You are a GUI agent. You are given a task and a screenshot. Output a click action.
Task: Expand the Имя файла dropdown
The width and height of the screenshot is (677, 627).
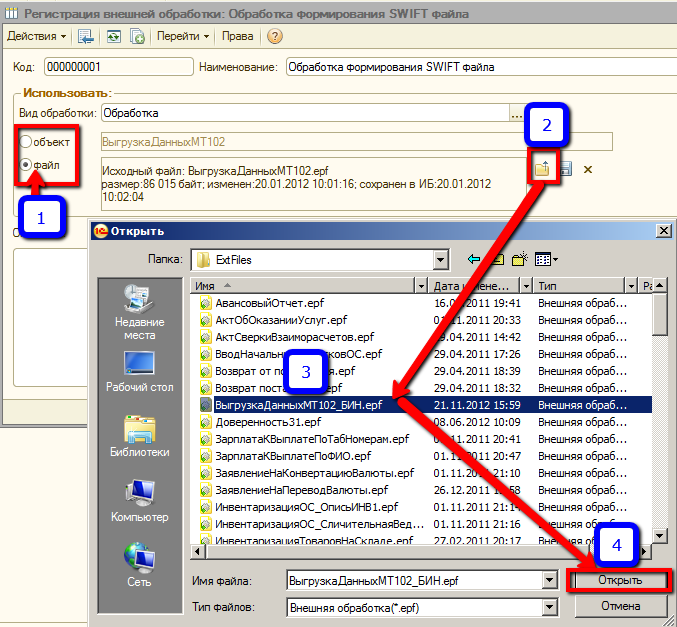click(547, 580)
